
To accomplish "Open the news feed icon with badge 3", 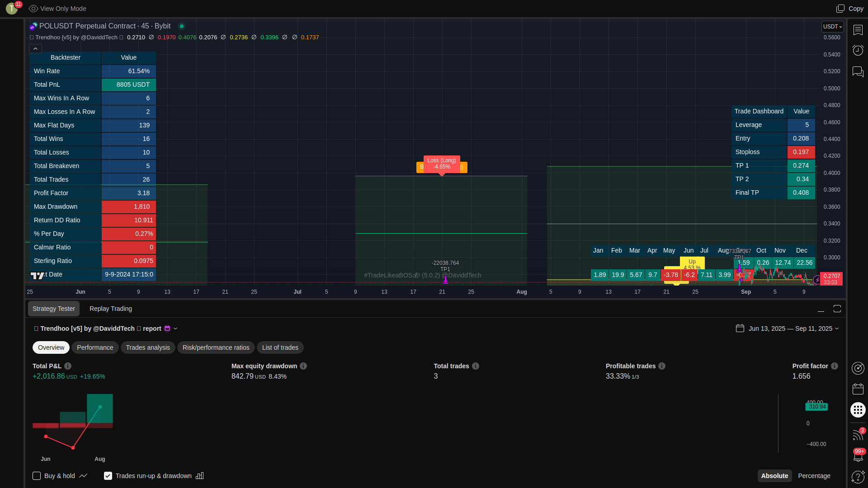I will (x=858, y=435).
